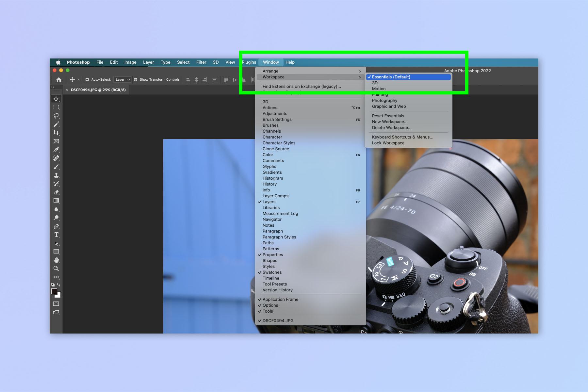Select the Spot Healing Brush tool
The height and width of the screenshot is (392, 588).
point(56,158)
